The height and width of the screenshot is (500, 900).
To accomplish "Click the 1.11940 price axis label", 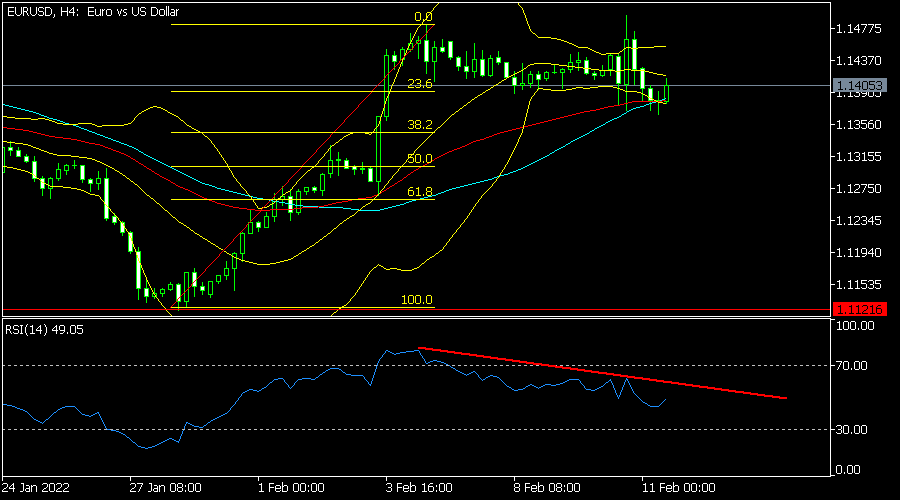I will tap(859, 252).
